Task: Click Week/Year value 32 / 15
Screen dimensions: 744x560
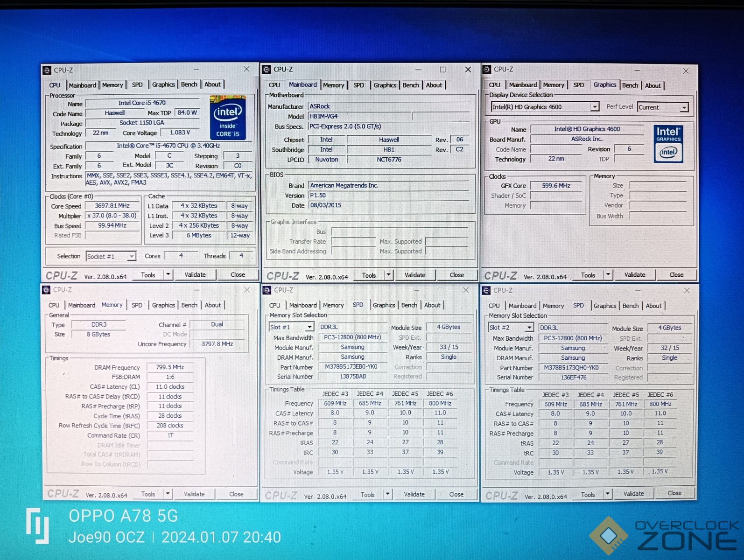Action: (669, 348)
